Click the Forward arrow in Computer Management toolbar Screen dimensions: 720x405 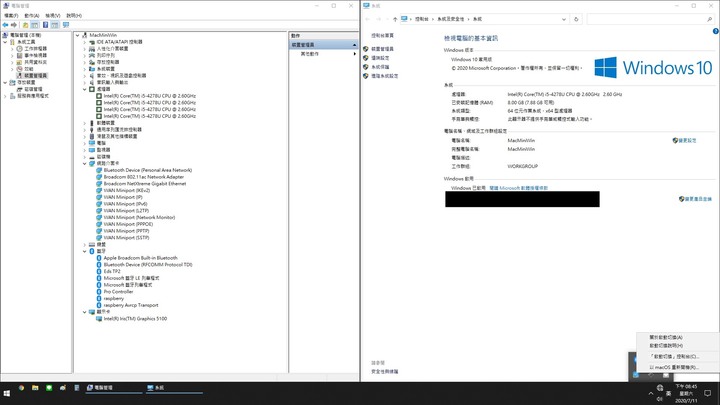(x=14, y=25)
